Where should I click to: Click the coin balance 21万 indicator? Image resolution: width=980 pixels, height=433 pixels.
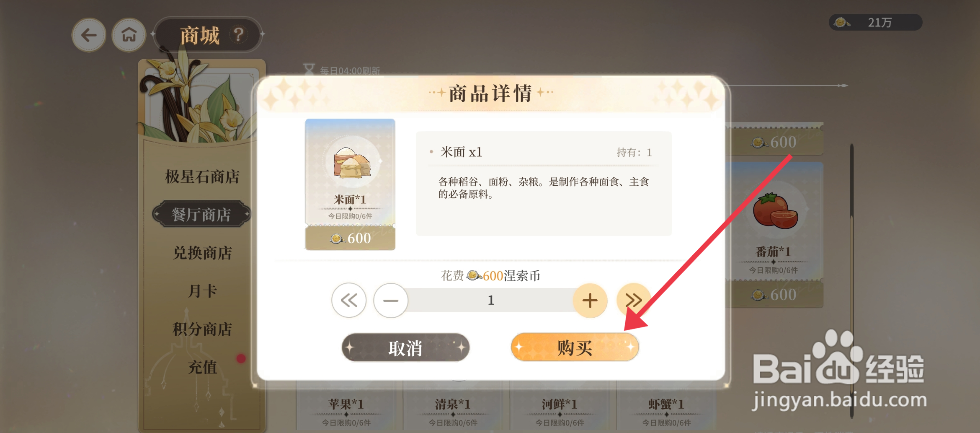coord(875,22)
